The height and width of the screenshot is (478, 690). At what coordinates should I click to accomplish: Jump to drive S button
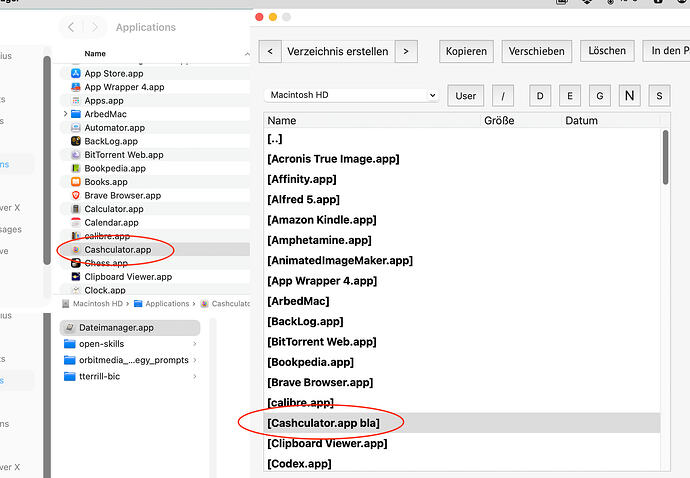click(659, 96)
